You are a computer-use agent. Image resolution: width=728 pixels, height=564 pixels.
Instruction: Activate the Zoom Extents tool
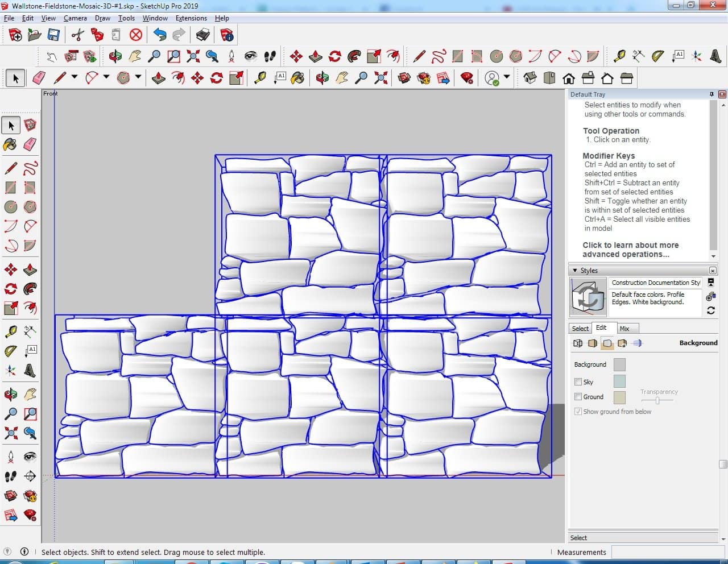[x=10, y=434]
